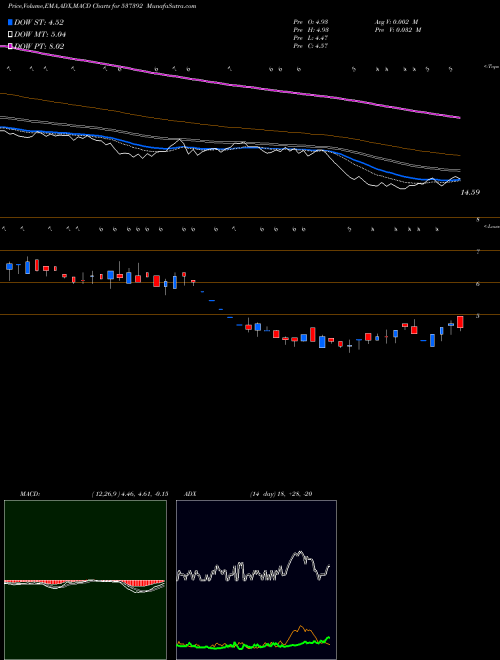Click the 'DOW PT: 8.02' legend text
This screenshot has height=660, width=500.
pyautogui.click(x=39, y=46)
